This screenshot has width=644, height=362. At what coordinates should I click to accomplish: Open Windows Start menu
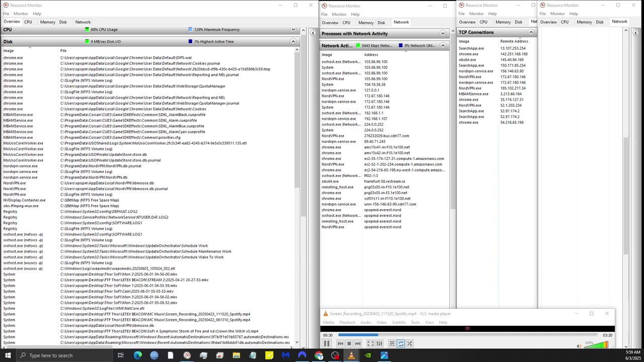coord(8,355)
